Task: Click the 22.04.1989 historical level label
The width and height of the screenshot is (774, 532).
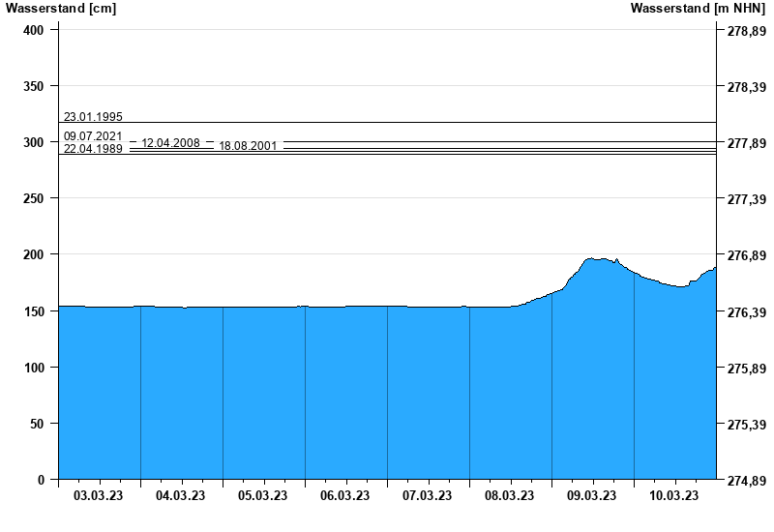Action: [x=93, y=149]
